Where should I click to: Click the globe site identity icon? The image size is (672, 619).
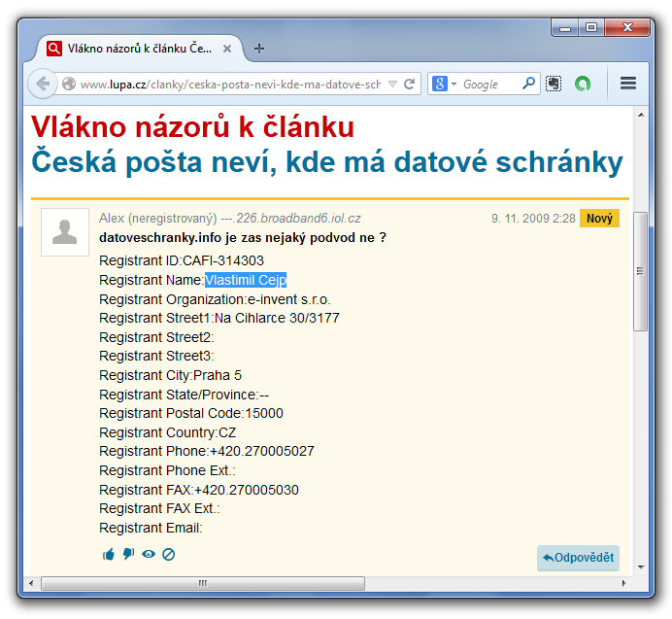[69, 84]
